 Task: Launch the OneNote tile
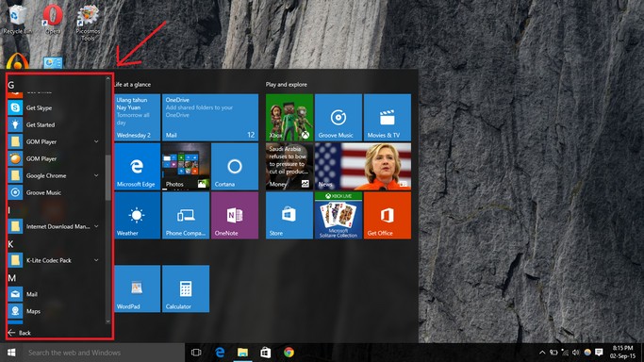point(235,215)
